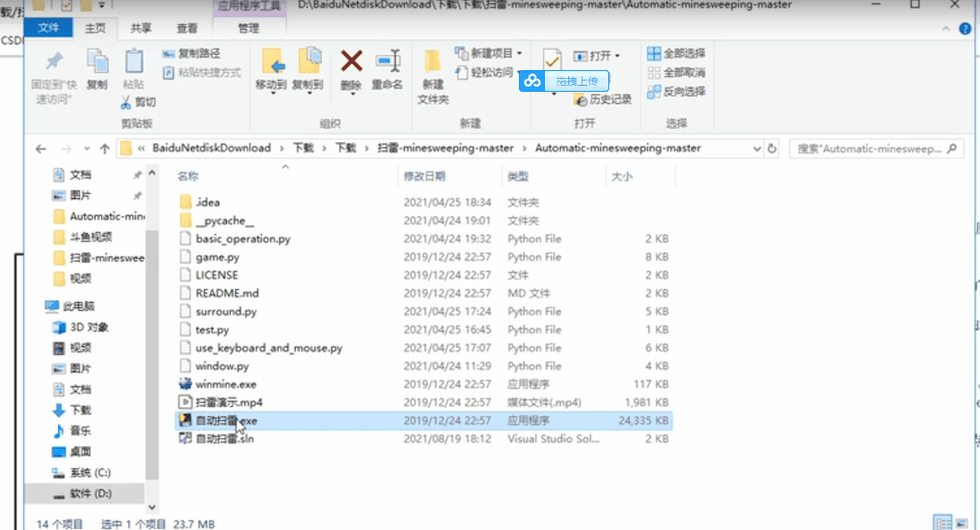The width and height of the screenshot is (980, 530).
Task: Expand the New item (新建项目) dropdown
Action: (x=519, y=54)
